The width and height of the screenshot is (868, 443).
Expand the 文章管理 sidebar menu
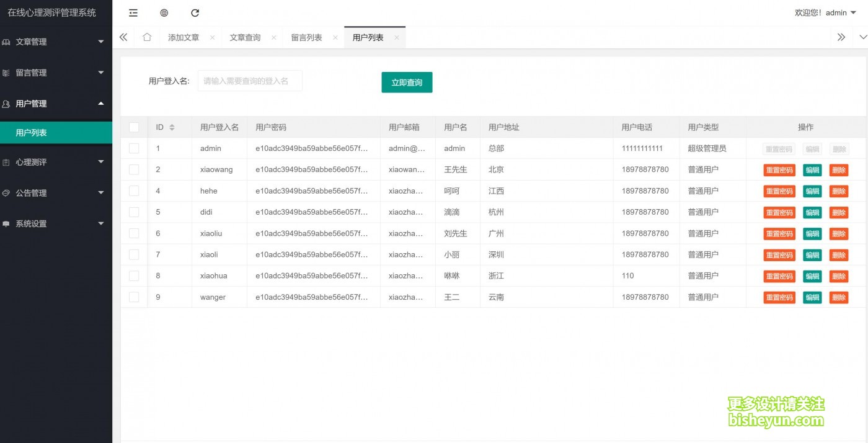(x=56, y=42)
